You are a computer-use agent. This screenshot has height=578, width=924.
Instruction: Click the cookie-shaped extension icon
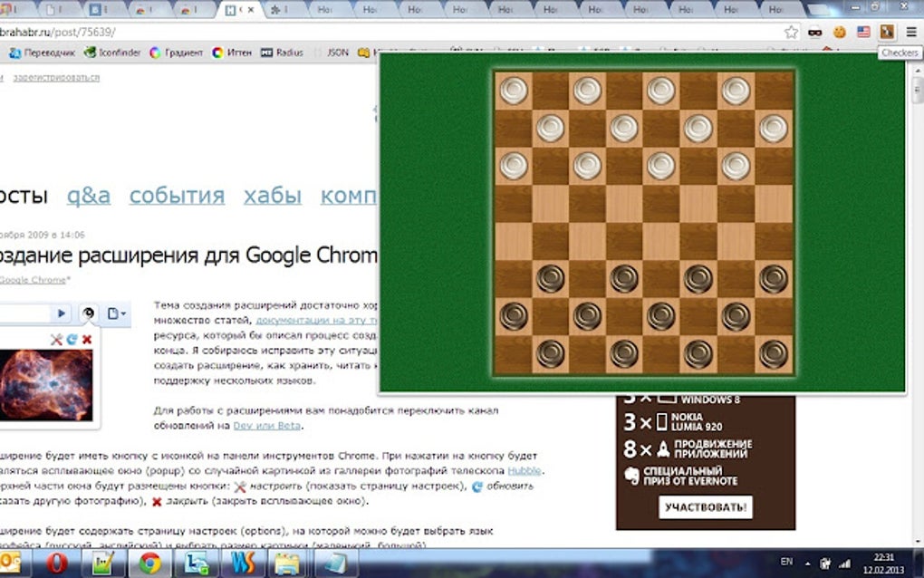(x=839, y=32)
